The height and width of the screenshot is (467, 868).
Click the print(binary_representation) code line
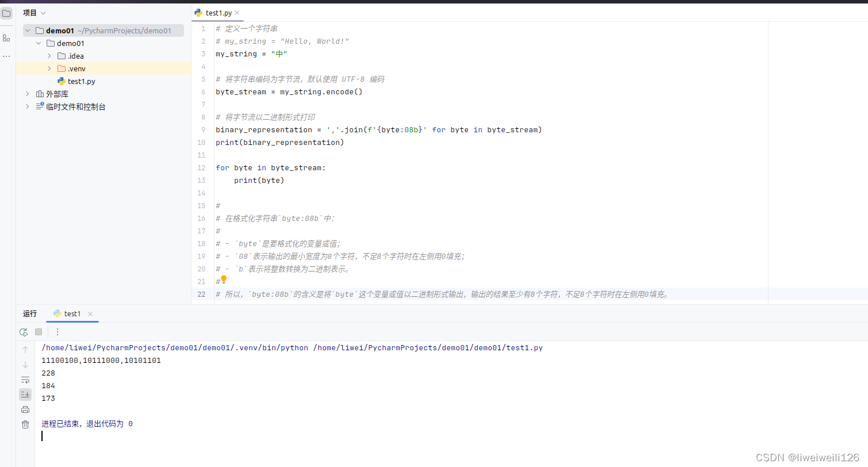pos(280,143)
